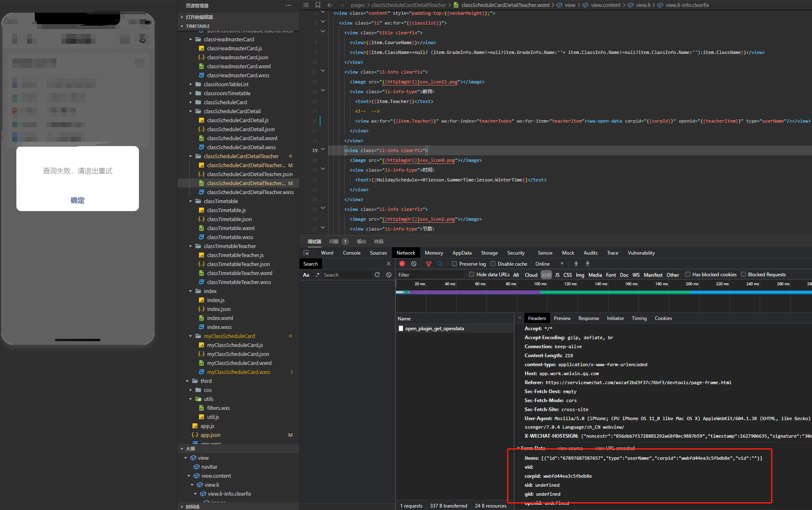The width and height of the screenshot is (812, 510).
Task: Open the Response tab in request details
Action: click(x=588, y=318)
